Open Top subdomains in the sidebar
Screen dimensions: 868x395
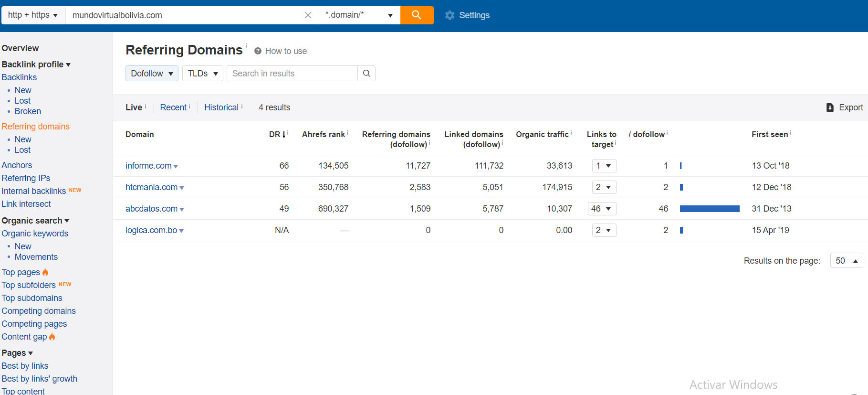pos(32,298)
